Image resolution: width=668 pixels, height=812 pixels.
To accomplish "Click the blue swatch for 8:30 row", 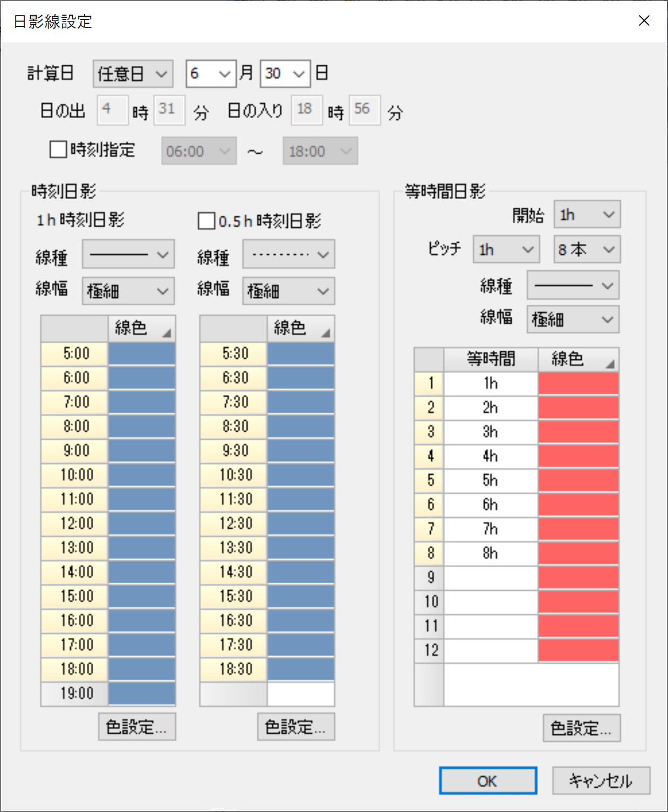I will point(301,426).
